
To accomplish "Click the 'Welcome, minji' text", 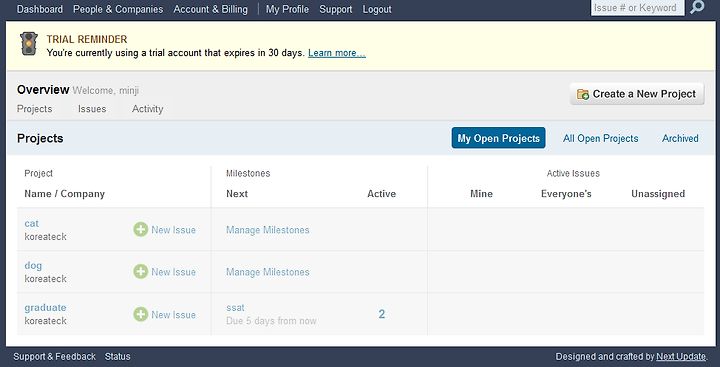I will coord(106,90).
